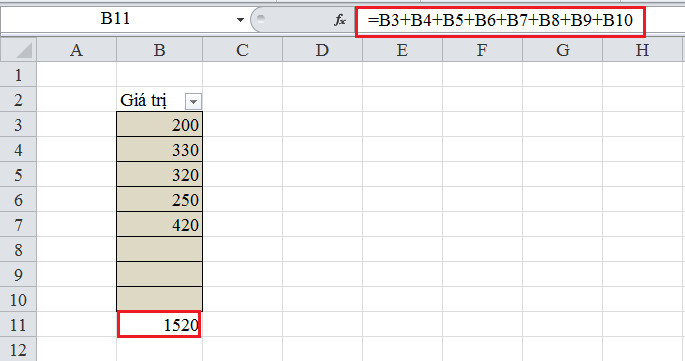
Task: Click empty shaded cell B10
Action: (159, 299)
